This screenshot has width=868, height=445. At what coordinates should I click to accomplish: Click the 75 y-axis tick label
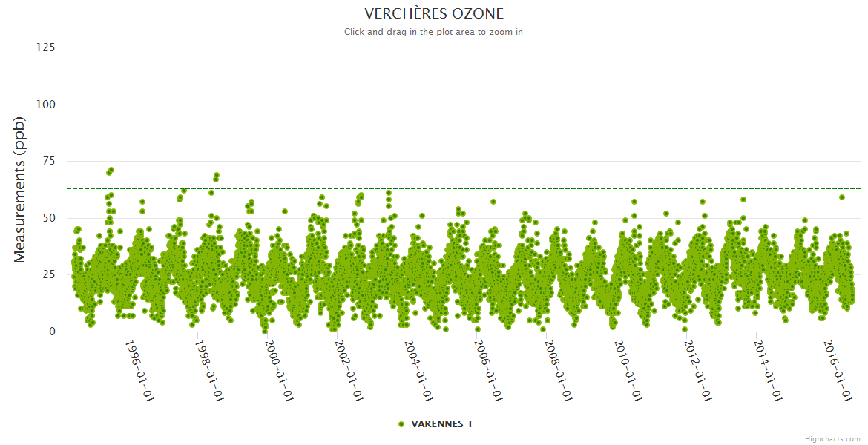[x=48, y=161]
